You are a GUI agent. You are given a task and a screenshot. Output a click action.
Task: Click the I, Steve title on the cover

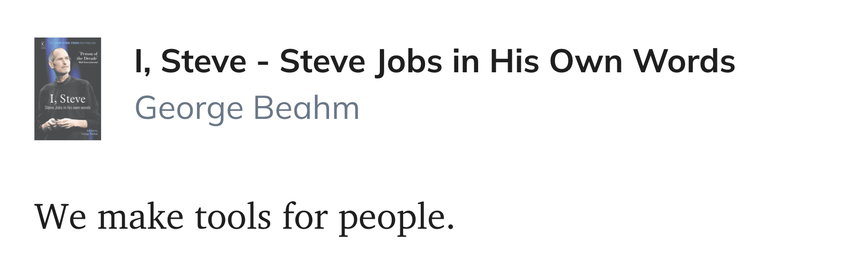pyautogui.click(x=67, y=99)
